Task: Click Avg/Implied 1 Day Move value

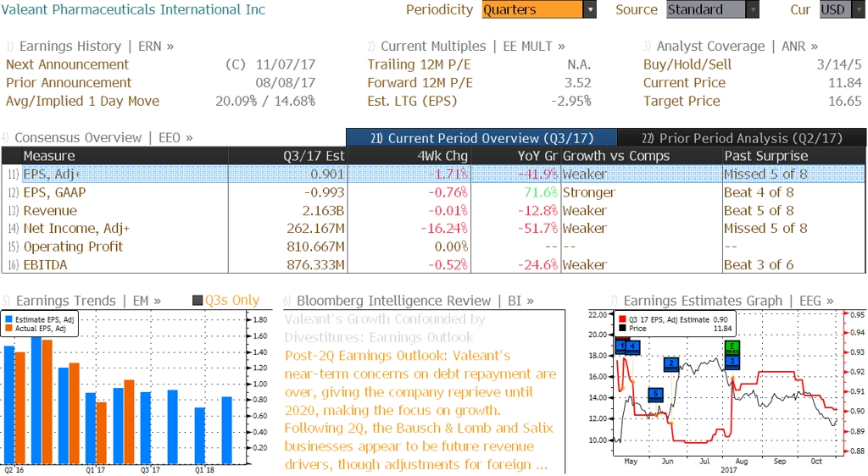Action: pos(265,101)
